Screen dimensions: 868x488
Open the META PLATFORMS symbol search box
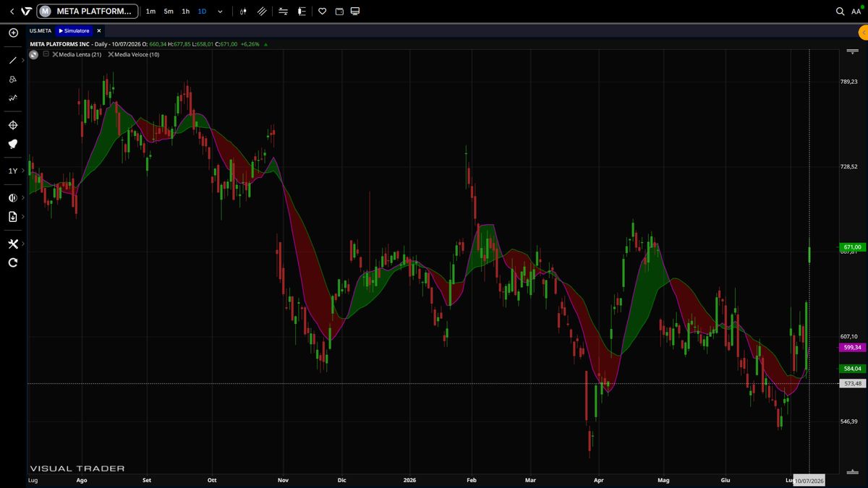[87, 12]
